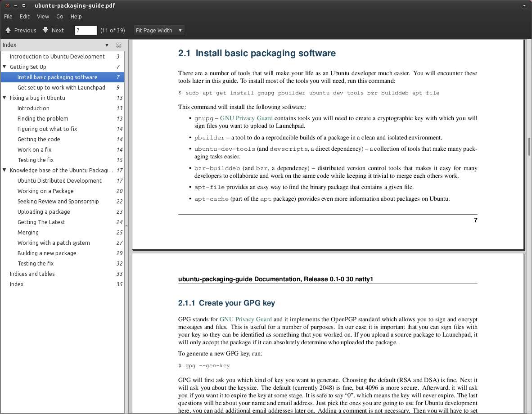Open the Fit Page Width zoom dropdown
This screenshot has width=532, height=414.
[x=159, y=30]
